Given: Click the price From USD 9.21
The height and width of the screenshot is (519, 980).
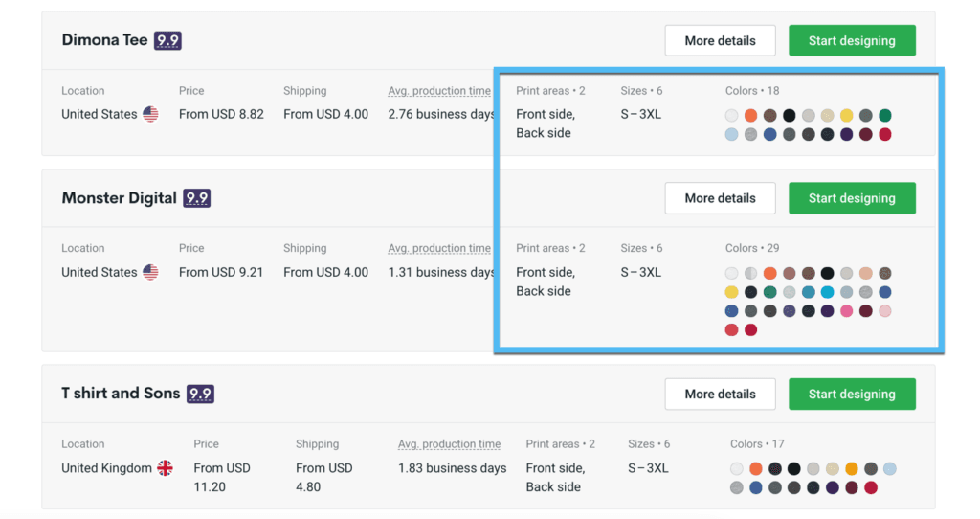Looking at the screenshot, I should (221, 273).
